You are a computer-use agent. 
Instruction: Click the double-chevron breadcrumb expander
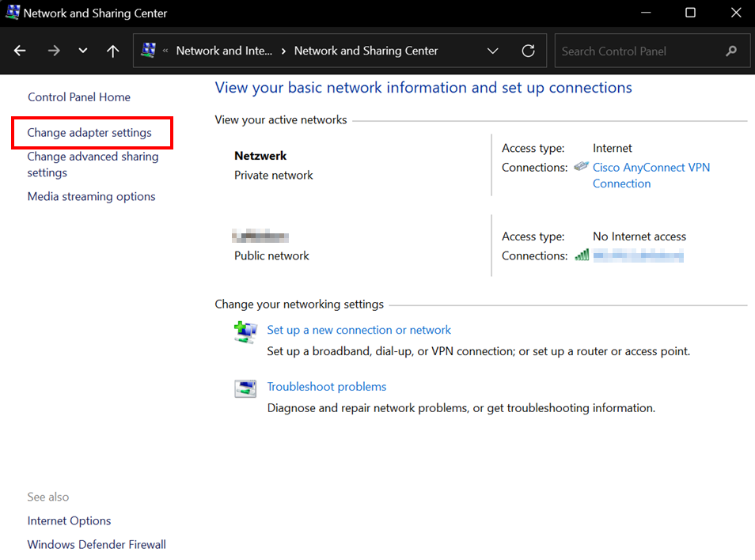click(x=165, y=51)
